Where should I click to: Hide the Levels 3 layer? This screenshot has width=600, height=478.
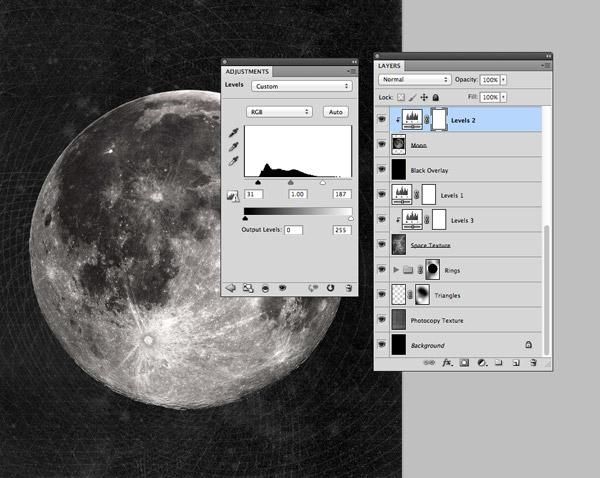pos(382,219)
